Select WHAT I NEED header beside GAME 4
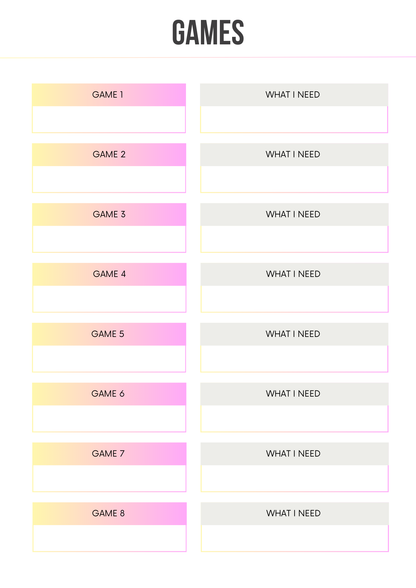The image size is (416, 588). 294,274
